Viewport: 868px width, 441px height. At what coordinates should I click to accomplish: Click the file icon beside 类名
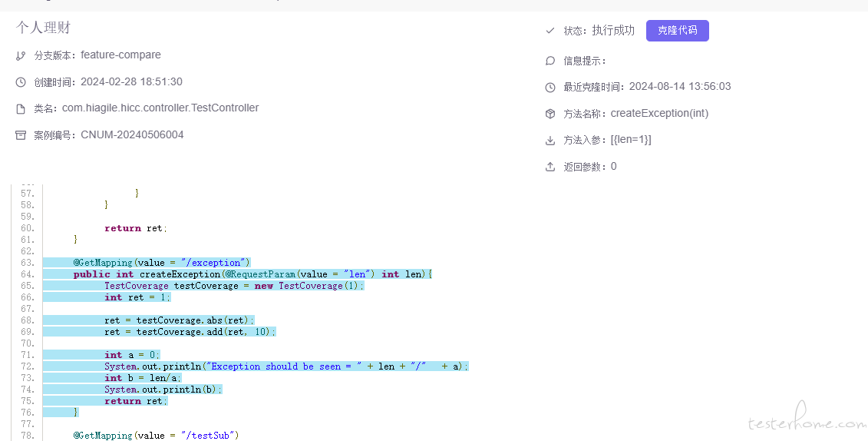coord(21,108)
